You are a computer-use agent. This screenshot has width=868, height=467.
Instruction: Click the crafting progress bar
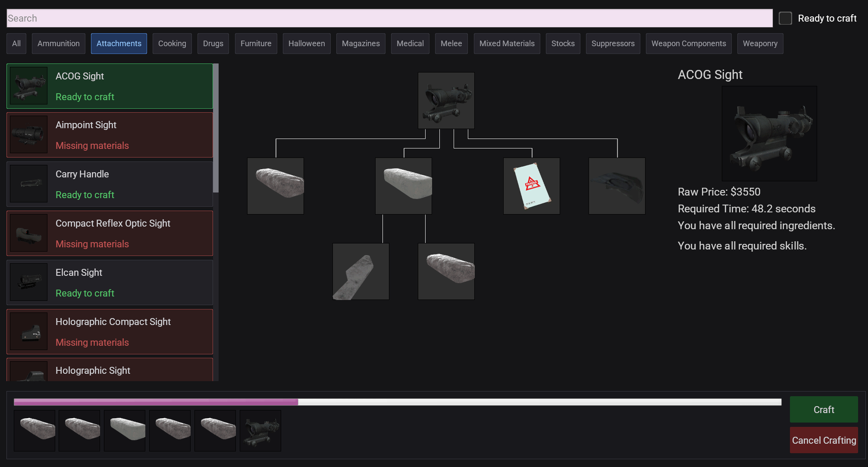coord(397,402)
